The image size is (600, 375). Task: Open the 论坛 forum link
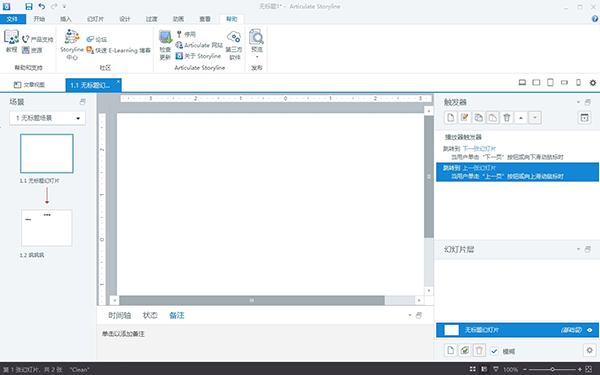(96, 39)
